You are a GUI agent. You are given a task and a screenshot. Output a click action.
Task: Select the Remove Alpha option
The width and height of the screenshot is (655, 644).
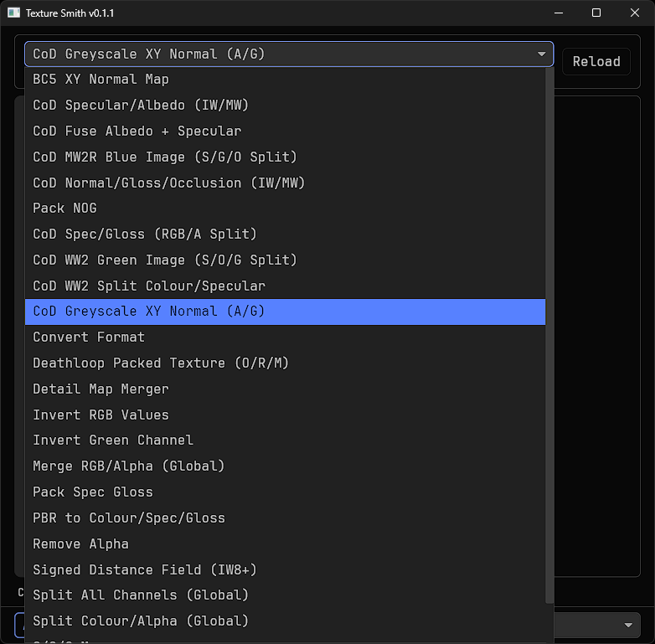[286, 544]
